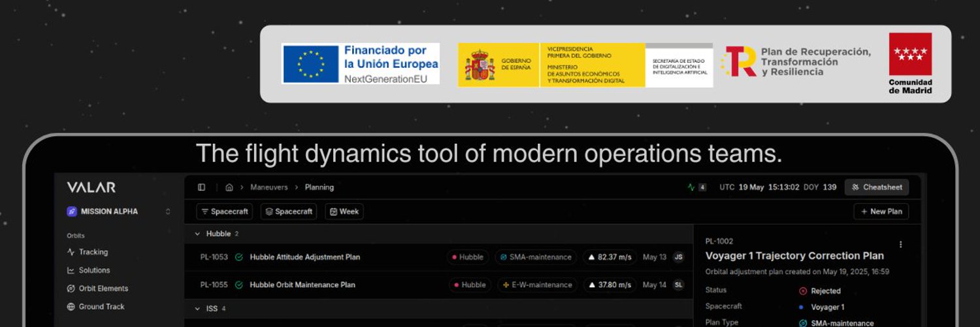Click the Gobierno de España logo

point(585,65)
